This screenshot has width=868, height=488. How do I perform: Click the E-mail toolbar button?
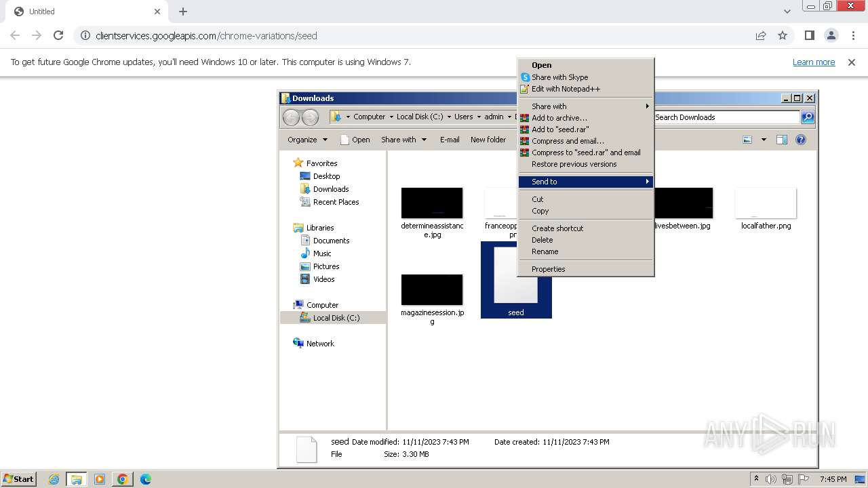coord(450,140)
